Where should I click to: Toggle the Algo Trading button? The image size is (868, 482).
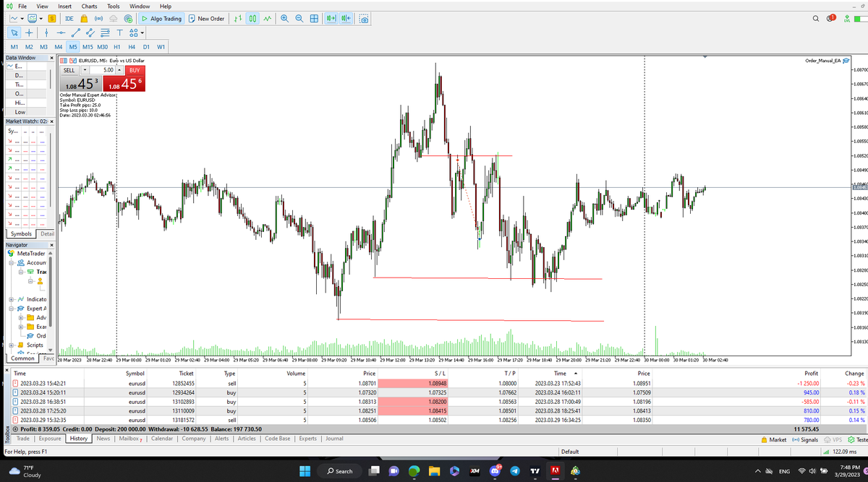point(161,18)
